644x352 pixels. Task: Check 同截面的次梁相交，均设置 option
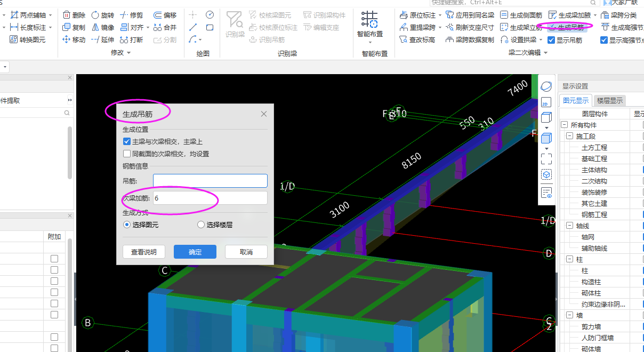127,154
